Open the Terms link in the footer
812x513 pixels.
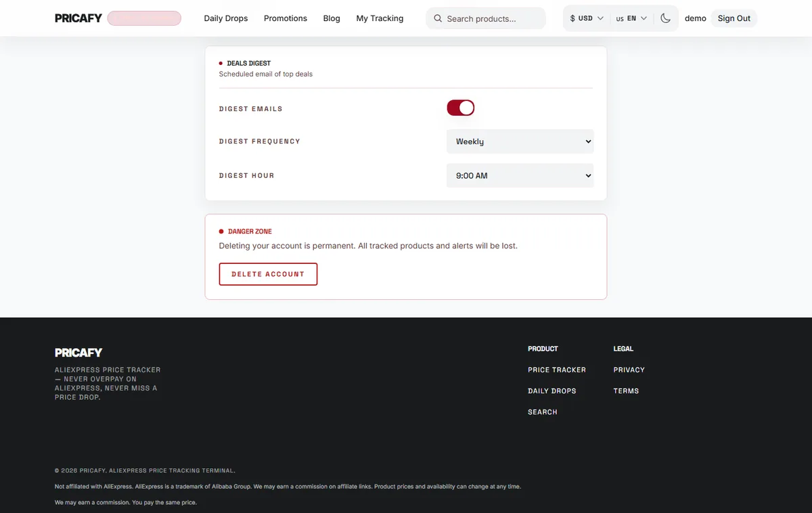tap(627, 391)
